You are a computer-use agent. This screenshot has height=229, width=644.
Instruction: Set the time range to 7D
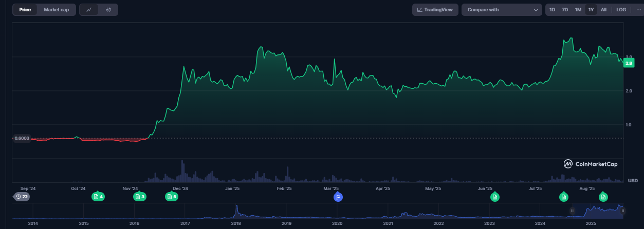coord(565,10)
